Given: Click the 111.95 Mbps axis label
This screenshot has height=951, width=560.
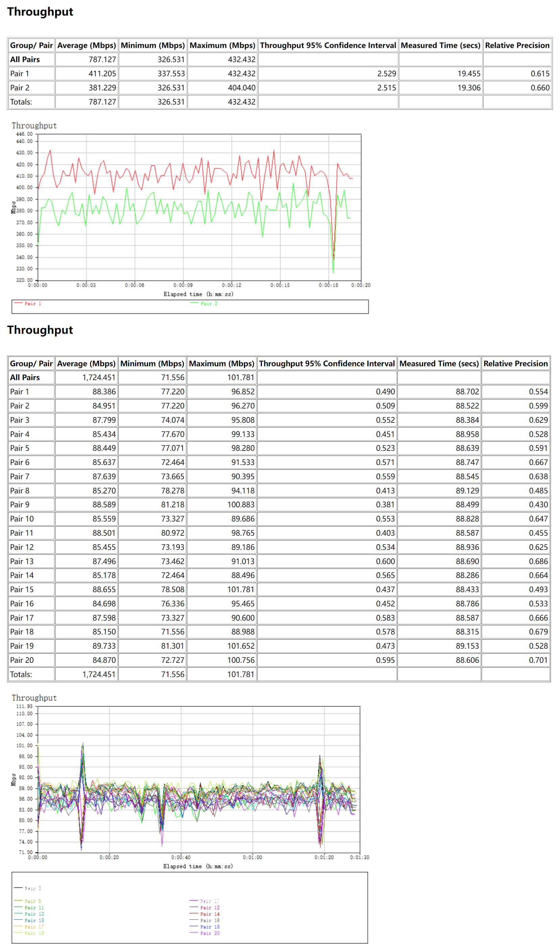Looking at the screenshot, I should (x=25, y=706).
